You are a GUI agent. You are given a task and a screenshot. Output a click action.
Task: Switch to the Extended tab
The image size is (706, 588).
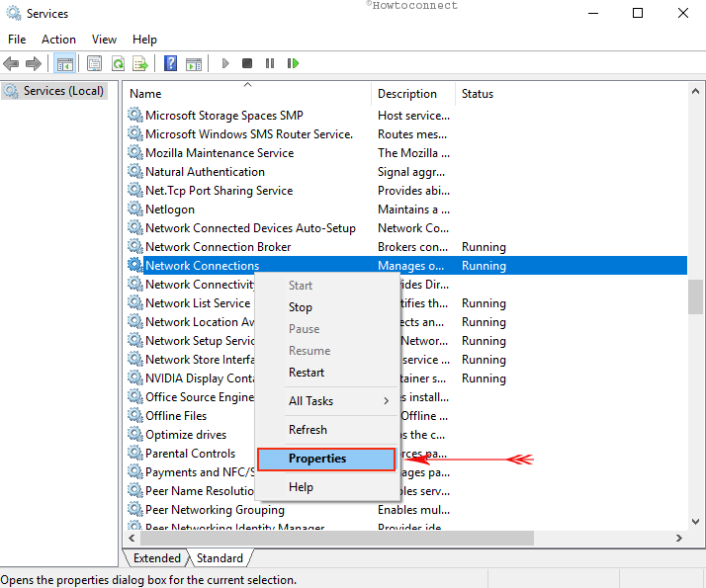pos(156,557)
